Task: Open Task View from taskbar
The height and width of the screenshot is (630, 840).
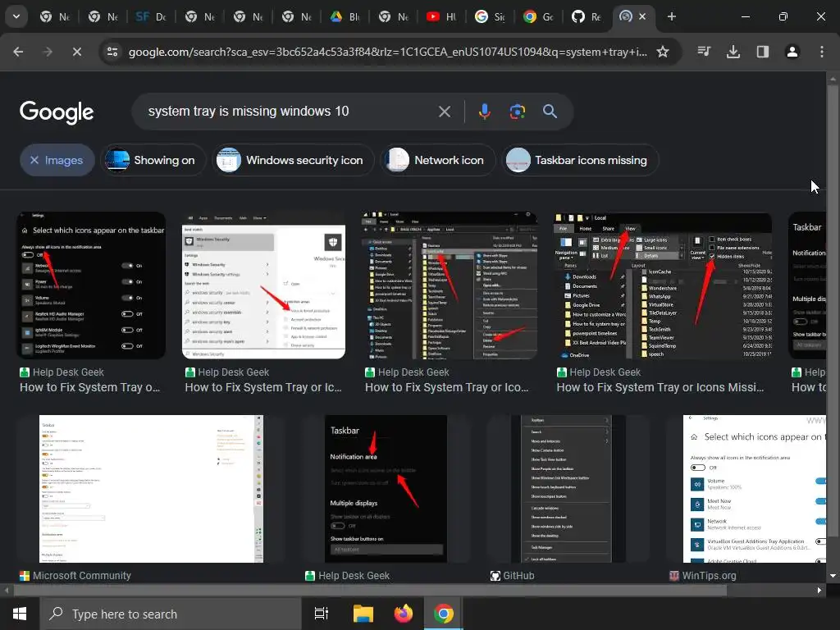Action: 322,614
